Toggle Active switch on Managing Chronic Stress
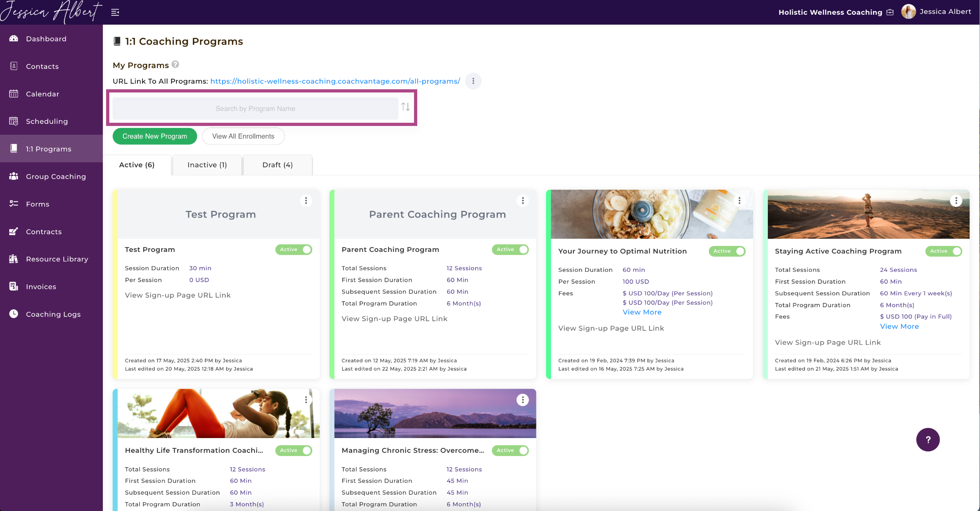The width and height of the screenshot is (980, 511). tap(510, 450)
